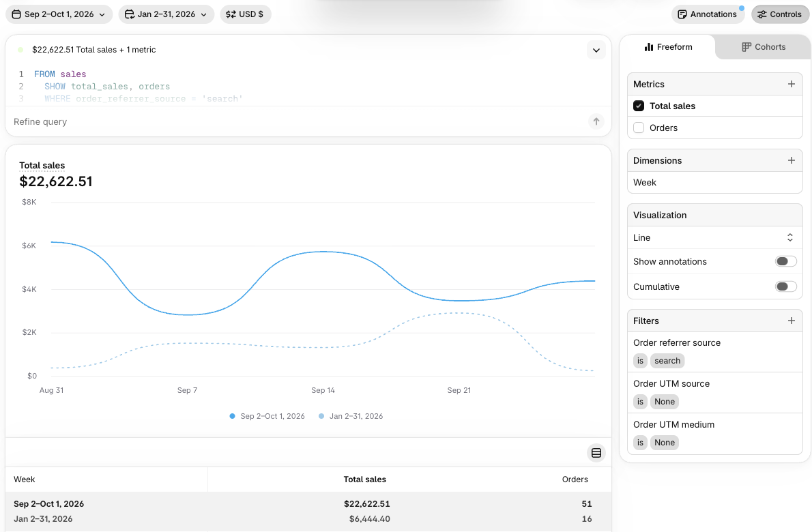The height and width of the screenshot is (532, 812).
Task: Click the 'search' filter value chip
Action: [667, 361]
